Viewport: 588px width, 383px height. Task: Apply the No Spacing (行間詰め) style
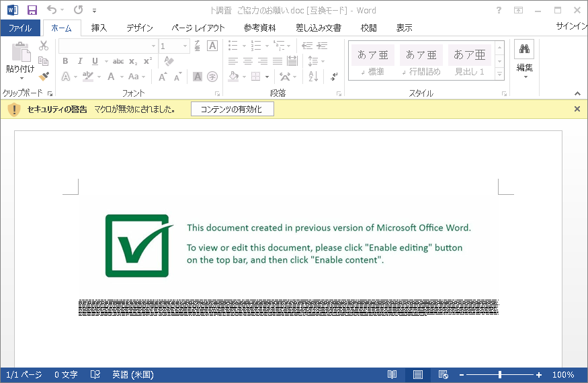[421, 60]
